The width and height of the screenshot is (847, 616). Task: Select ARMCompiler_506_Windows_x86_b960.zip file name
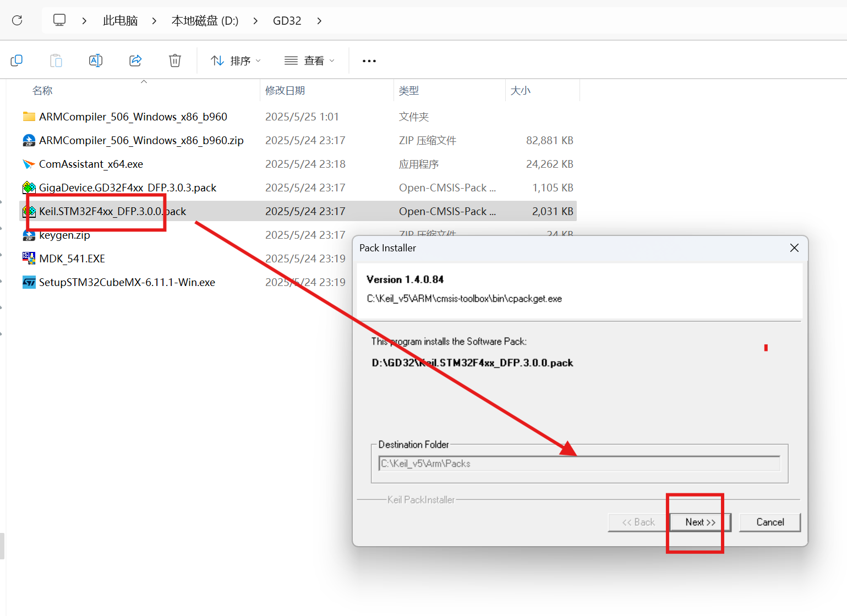141,140
